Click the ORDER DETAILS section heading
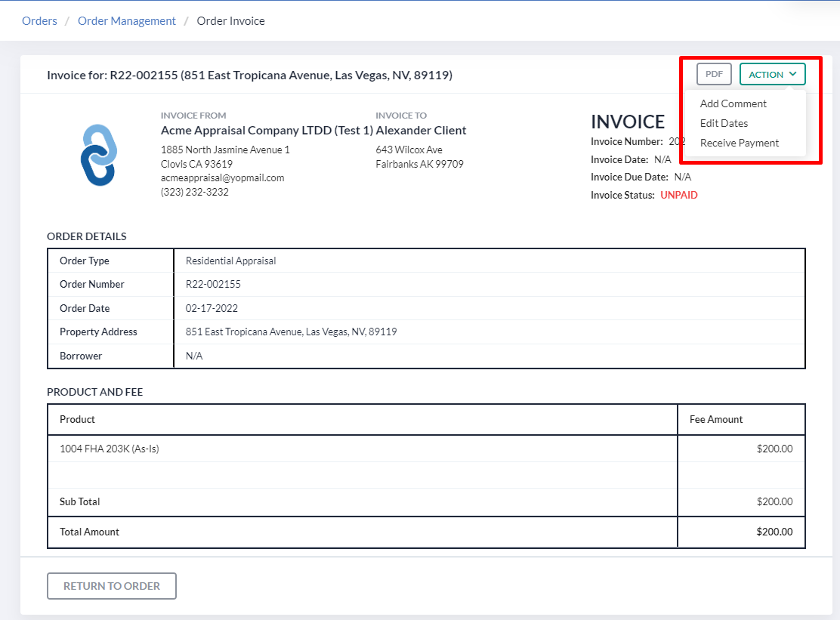 [87, 236]
